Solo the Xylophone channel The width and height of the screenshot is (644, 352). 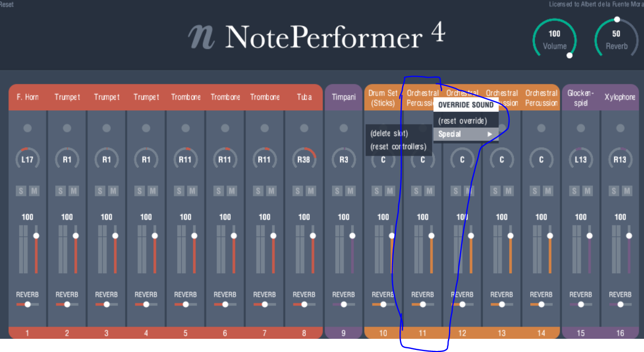coord(614,191)
